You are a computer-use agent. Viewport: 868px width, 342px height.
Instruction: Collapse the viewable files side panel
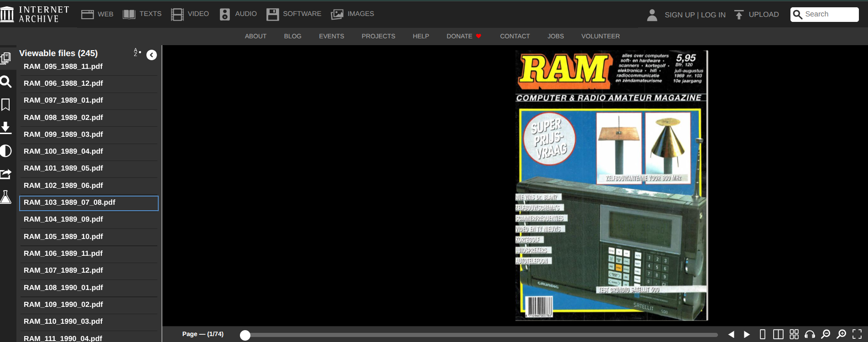151,55
